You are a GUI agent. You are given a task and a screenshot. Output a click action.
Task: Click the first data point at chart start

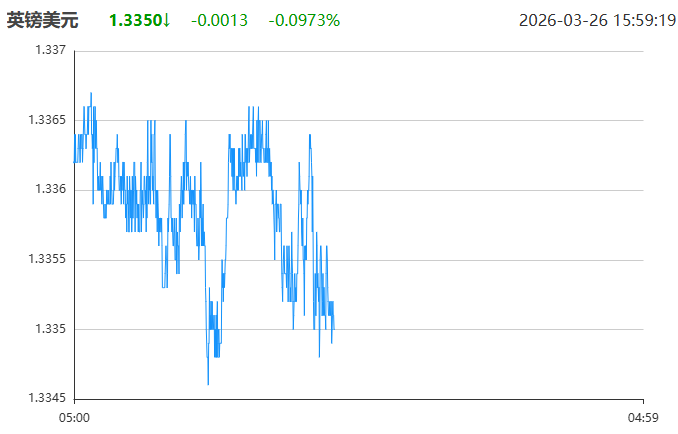(75, 161)
